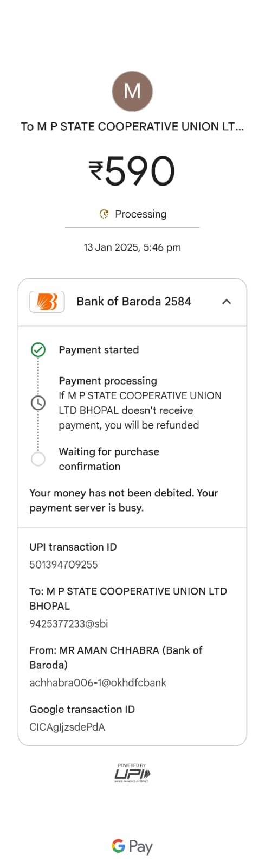The height and width of the screenshot is (868, 265).
Task: Click the Powered by UPI logo
Action: [x=132, y=773]
